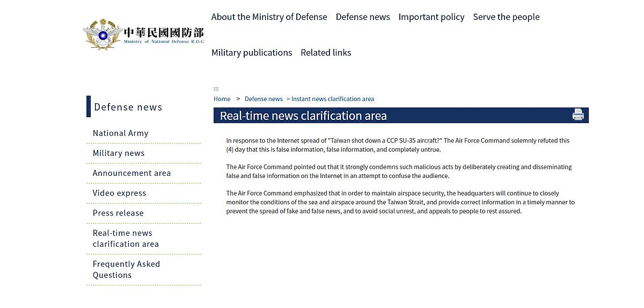The width and height of the screenshot is (644, 308).
Task: Click the Defense news sidebar heading
Action: (x=128, y=107)
